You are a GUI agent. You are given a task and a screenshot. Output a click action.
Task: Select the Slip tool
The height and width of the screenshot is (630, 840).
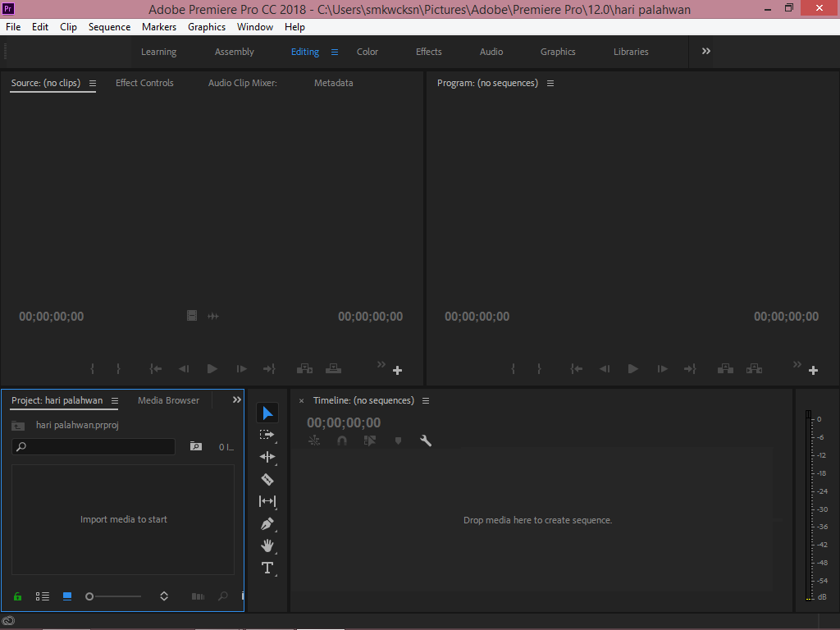point(267,501)
